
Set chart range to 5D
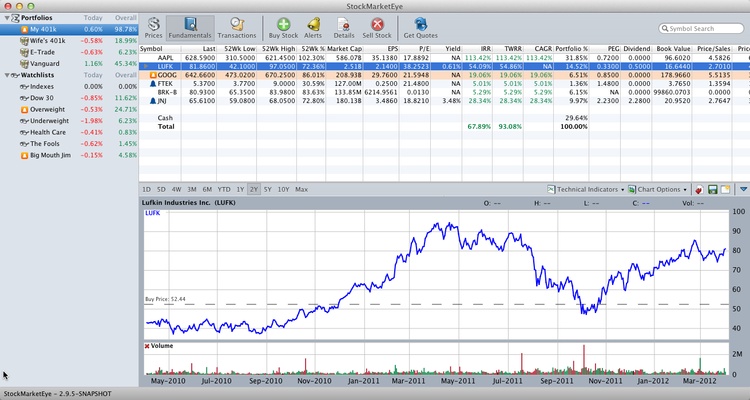tap(161, 189)
